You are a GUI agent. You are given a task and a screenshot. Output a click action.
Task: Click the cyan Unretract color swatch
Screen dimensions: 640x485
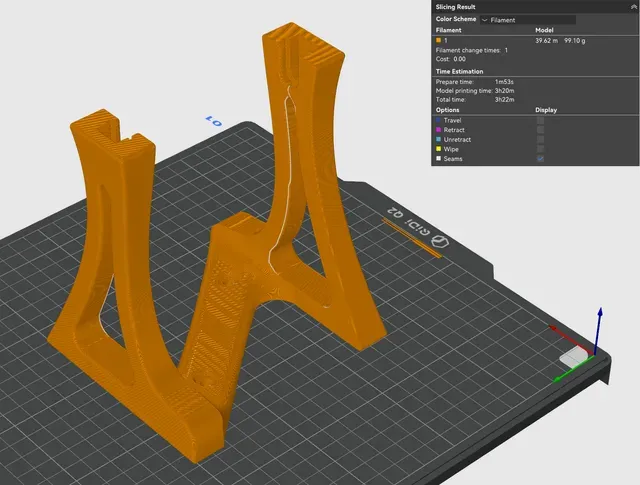(x=438, y=139)
